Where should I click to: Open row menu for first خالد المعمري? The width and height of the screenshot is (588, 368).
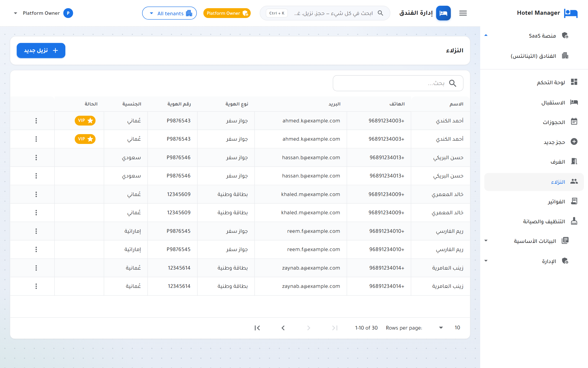tap(36, 194)
